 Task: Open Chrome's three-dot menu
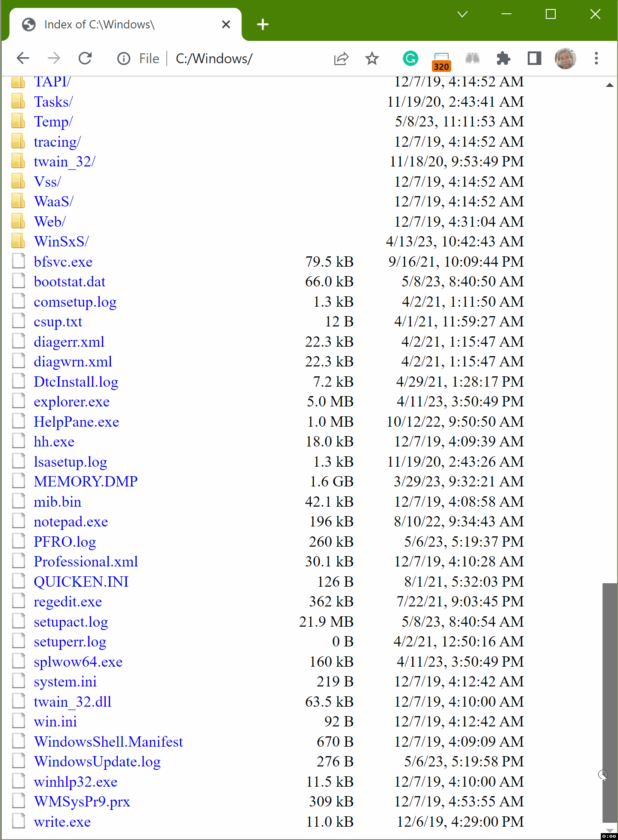(596, 58)
